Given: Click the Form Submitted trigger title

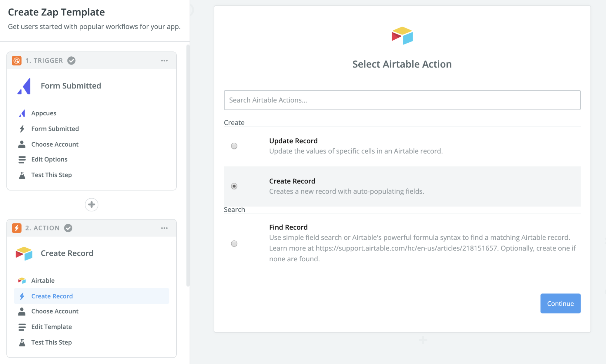Looking at the screenshot, I should 71,86.
